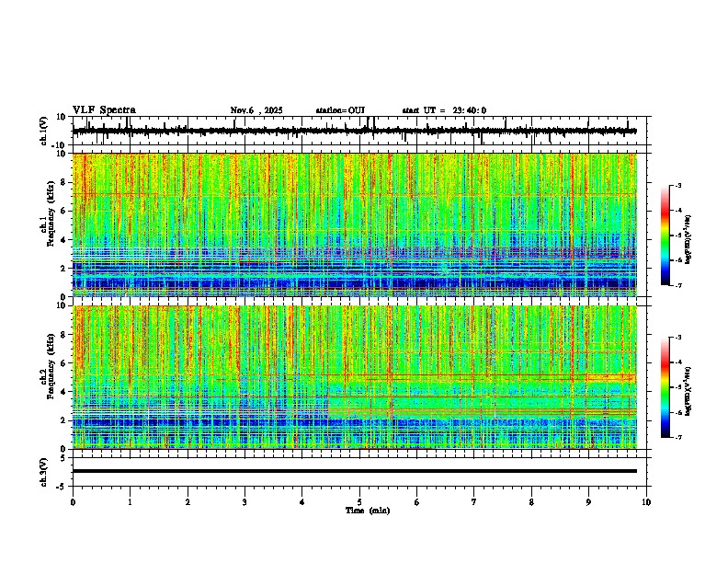
Task: Click time axis tick label "1"
Action: [x=130, y=502]
